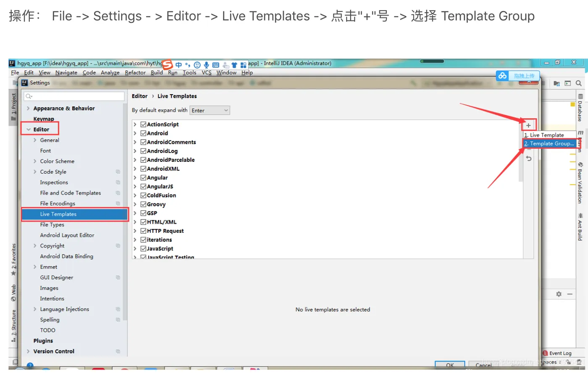Click the Baidu cloud upload icon
This screenshot has height=375, width=588.
pyautogui.click(x=502, y=76)
